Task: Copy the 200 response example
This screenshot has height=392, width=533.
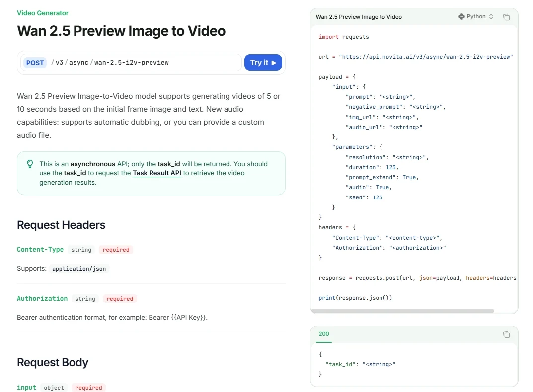Action: click(506, 334)
